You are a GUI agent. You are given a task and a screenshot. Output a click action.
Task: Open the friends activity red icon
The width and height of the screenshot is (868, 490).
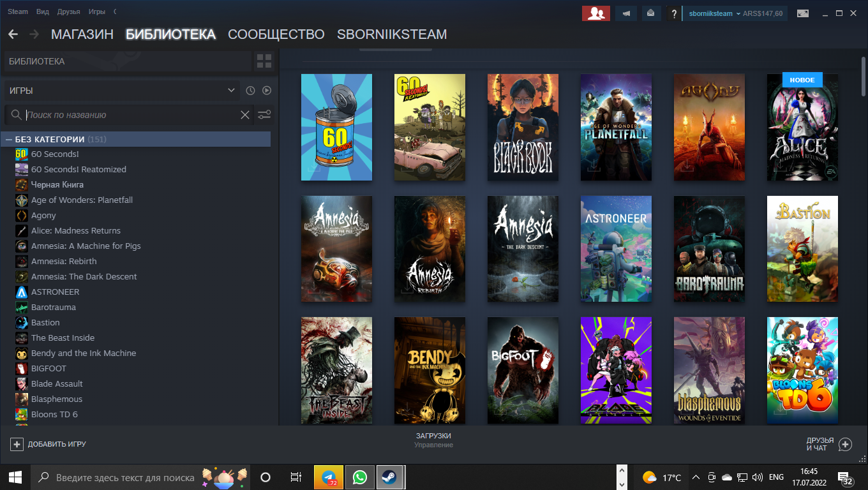coord(596,13)
